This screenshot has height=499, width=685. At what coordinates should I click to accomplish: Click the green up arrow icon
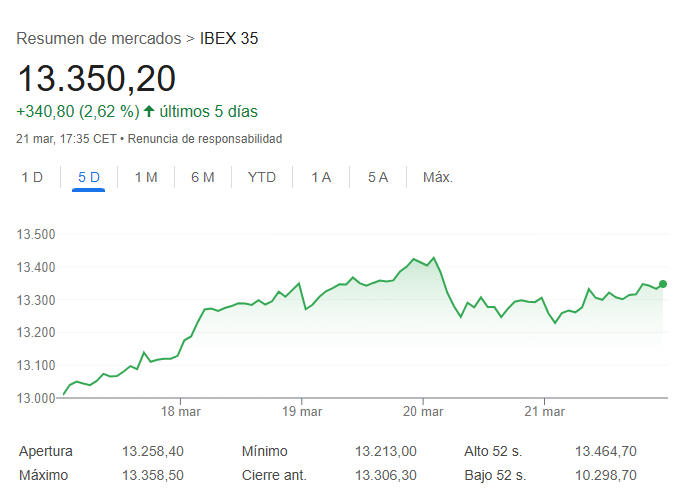[x=149, y=111]
